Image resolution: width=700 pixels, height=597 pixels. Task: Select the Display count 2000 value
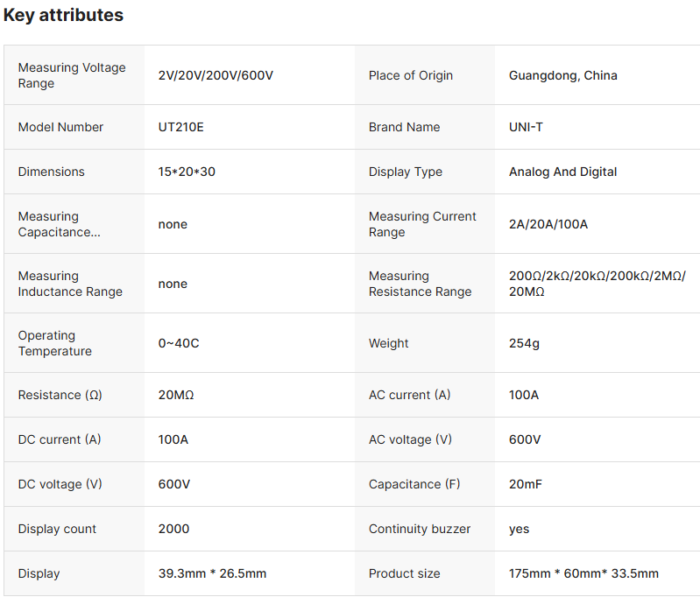click(x=173, y=529)
